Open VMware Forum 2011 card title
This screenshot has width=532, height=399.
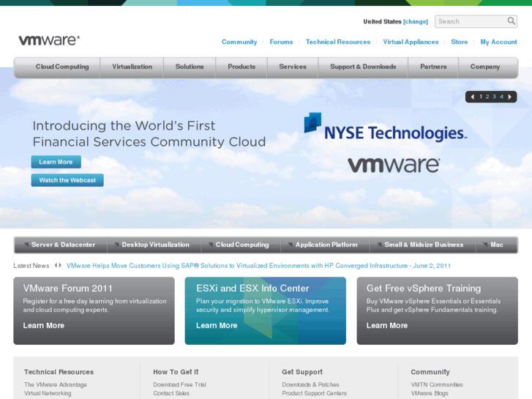[x=67, y=288]
